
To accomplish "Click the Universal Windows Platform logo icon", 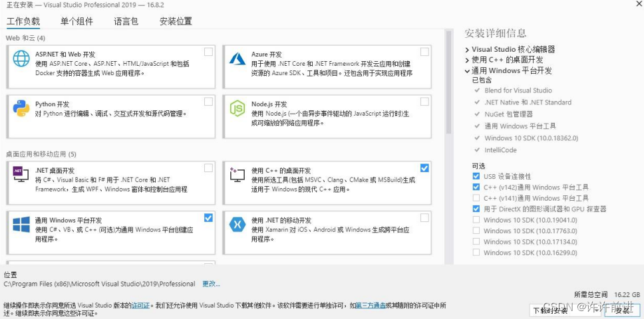I will (21, 225).
